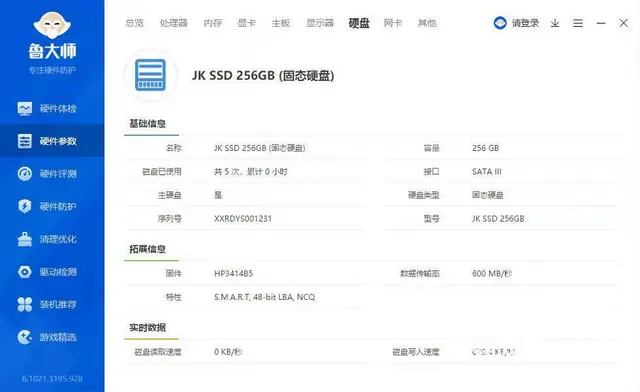Click the 拓展信息 section header

pos(147,249)
